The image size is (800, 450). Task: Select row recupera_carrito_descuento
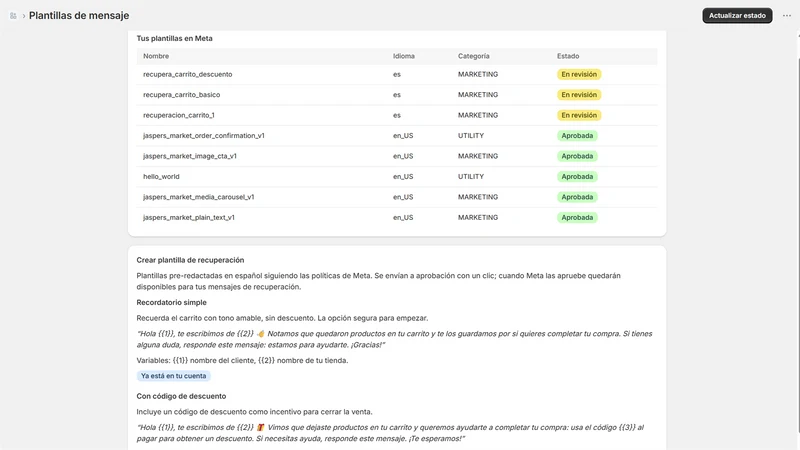point(397,74)
